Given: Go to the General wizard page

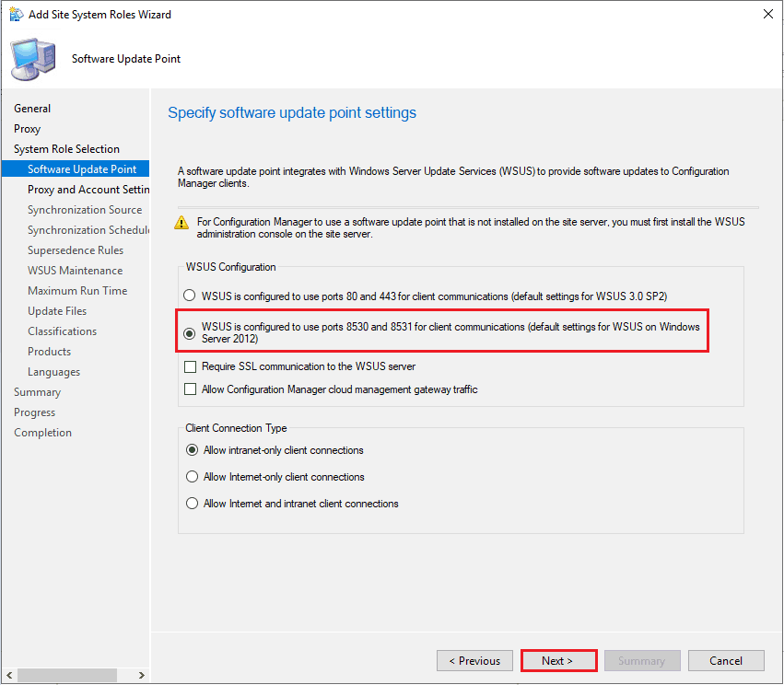Looking at the screenshot, I should click(x=32, y=109).
